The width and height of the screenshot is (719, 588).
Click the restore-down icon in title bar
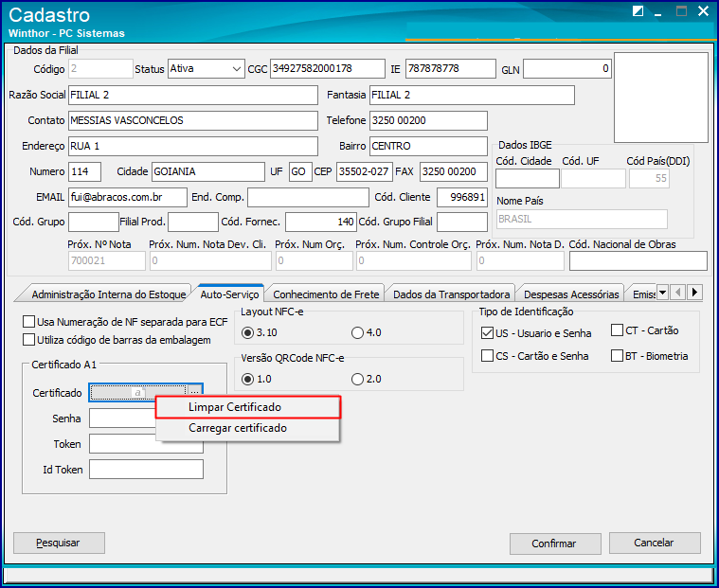[638, 11]
